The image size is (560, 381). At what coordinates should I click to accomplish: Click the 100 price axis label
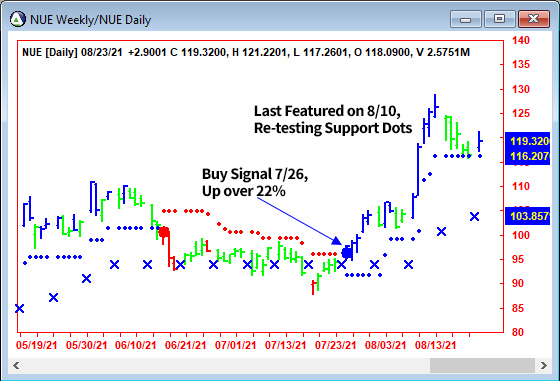tap(521, 235)
